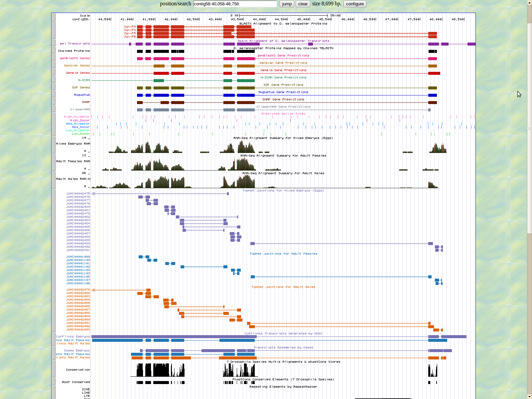Open the Adult Females RNA track label
The height and width of the screenshot is (399, 532).
point(73,161)
